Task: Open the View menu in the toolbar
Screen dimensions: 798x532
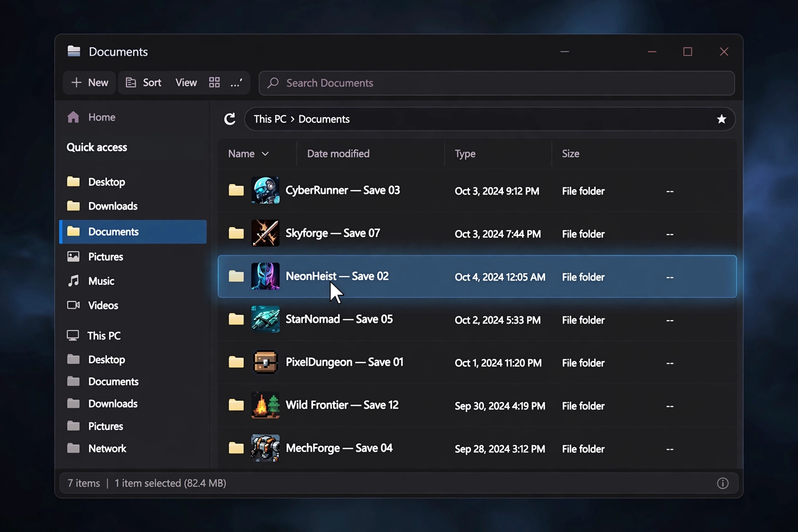Action: 186,82
